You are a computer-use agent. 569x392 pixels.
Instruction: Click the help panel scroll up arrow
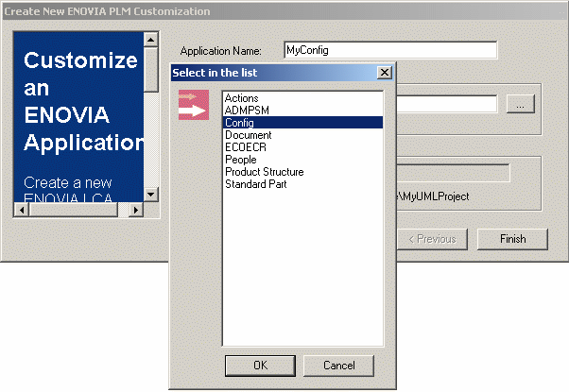151,39
